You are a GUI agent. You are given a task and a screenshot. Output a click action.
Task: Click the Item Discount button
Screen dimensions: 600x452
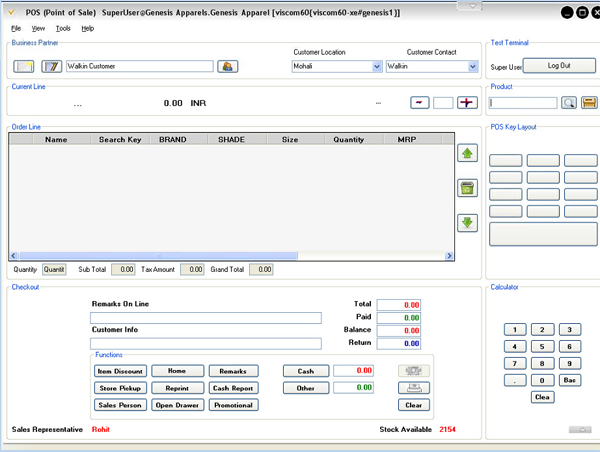tap(120, 371)
